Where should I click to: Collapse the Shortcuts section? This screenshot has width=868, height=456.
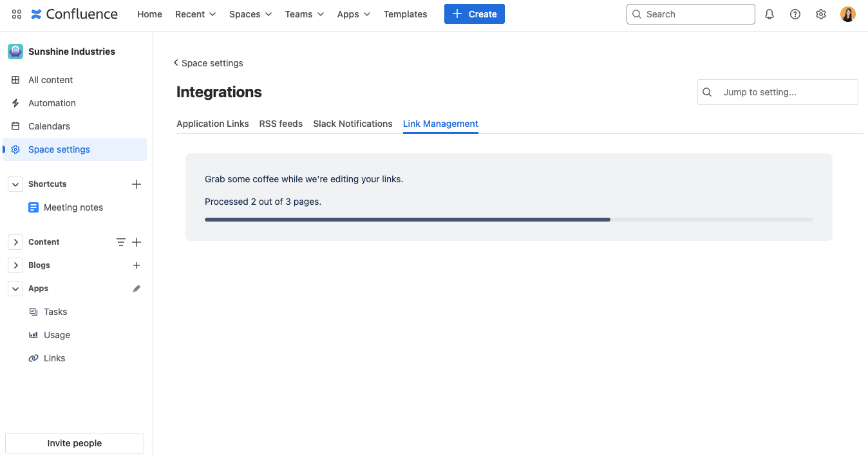[15, 184]
